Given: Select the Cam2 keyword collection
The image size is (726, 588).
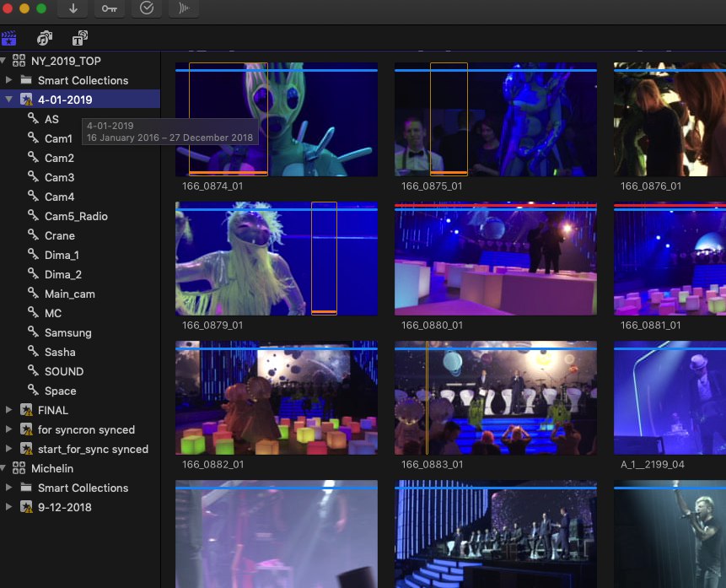Looking at the screenshot, I should click(x=59, y=158).
